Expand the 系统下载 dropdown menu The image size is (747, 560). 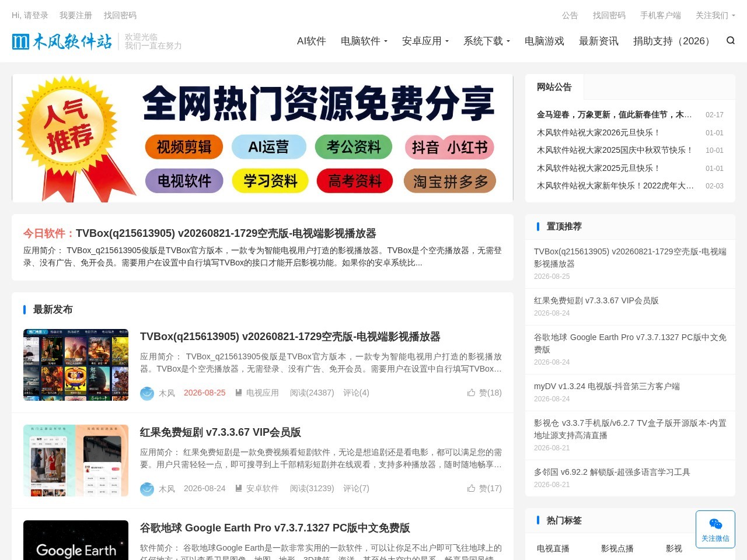pyautogui.click(x=487, y=41)
